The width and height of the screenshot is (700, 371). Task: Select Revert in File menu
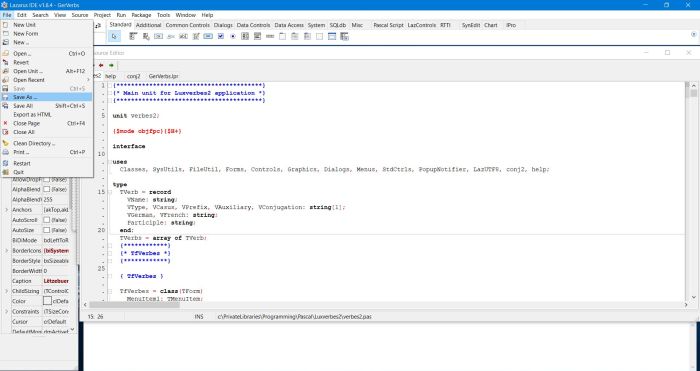(46, 63)
